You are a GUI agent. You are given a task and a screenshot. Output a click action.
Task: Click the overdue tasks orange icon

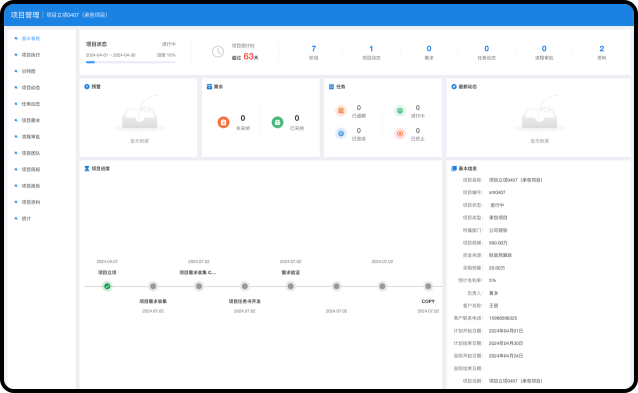(x=341, y=111)
